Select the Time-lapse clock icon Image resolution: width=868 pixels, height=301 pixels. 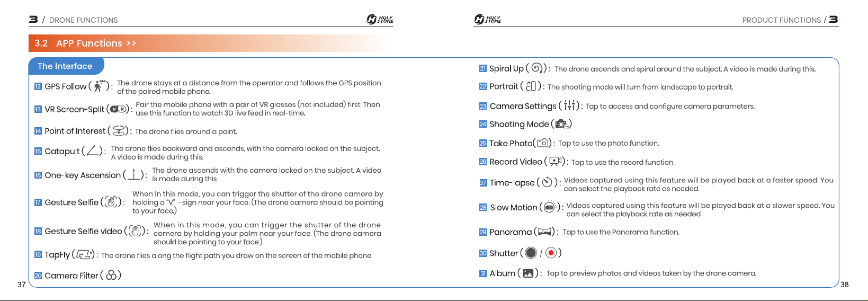click(x=547, y=182)
